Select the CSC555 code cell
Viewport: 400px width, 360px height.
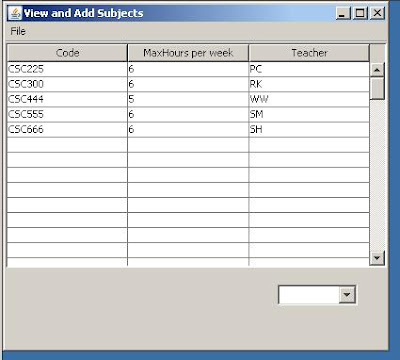(x=67, y=114)
